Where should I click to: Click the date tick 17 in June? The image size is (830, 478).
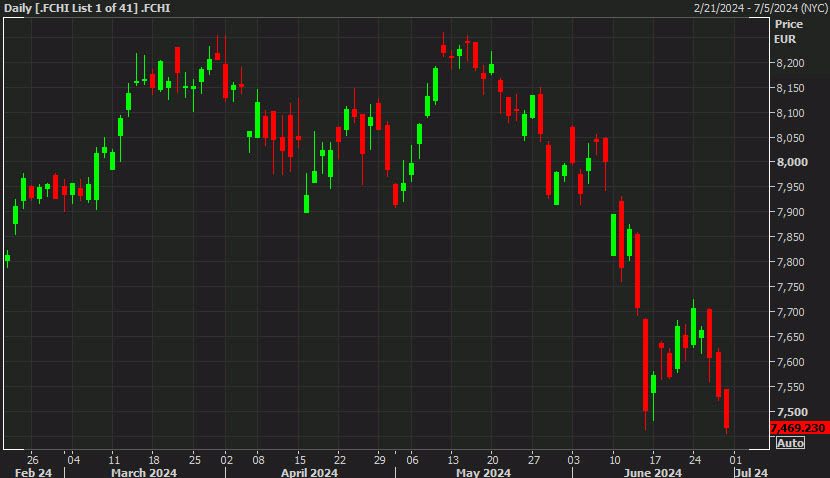[x=655, y=460]
